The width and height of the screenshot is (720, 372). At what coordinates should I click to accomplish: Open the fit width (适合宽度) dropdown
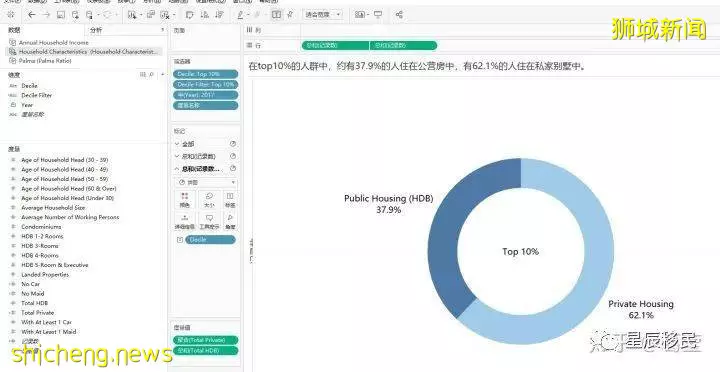pyautogui.click(x=322, y=15)
